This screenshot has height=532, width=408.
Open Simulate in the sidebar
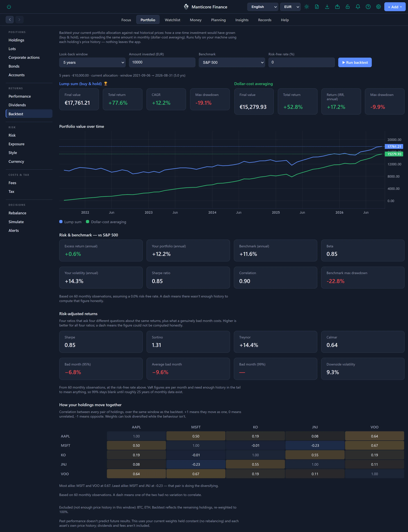(29, 222)
